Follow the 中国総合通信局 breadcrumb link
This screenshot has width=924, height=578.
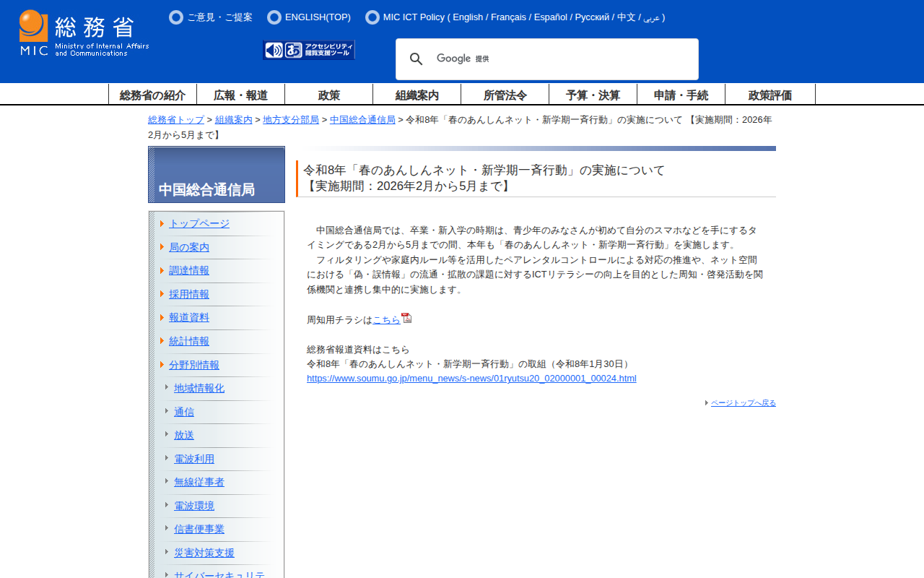click(362, 120)
